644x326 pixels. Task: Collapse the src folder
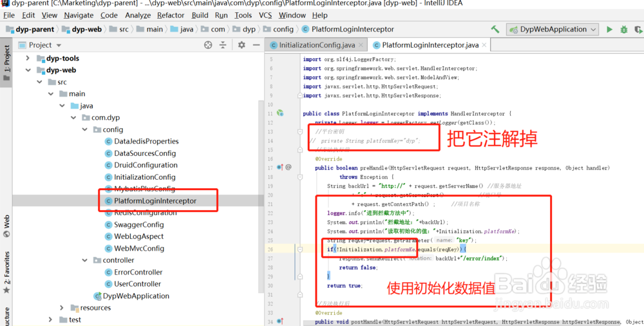point(39,82)
